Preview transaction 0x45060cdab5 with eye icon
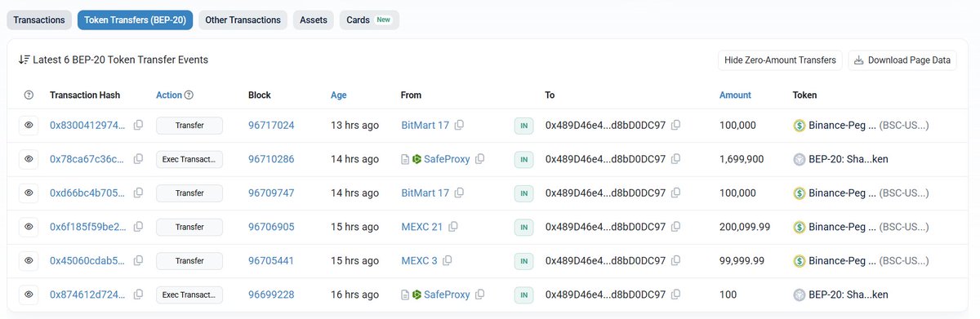The height and width of the screenshot is (319, 980). coord(29,261)
